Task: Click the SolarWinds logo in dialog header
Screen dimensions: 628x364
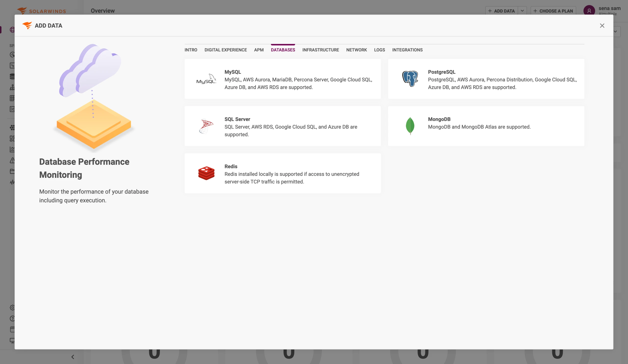Action: pos(27,26)
